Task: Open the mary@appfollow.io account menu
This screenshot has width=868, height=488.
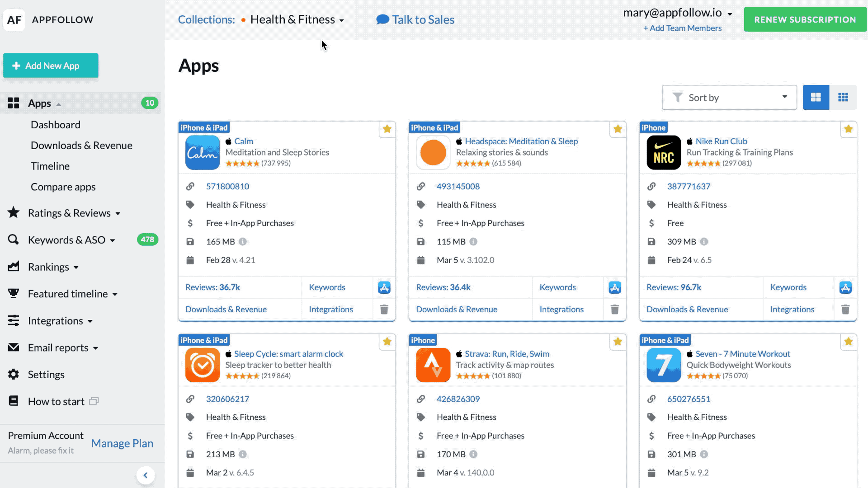Action: click(677, 13)
